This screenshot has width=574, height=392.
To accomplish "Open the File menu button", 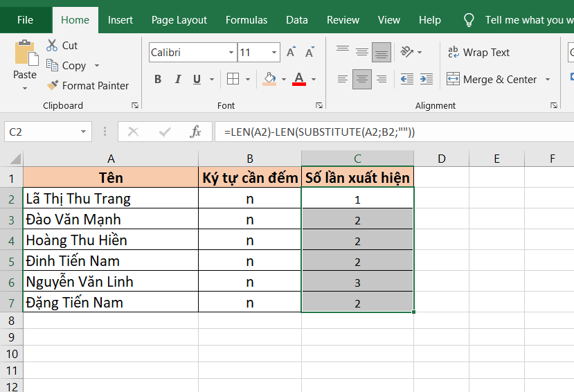I will click(25, 20).
